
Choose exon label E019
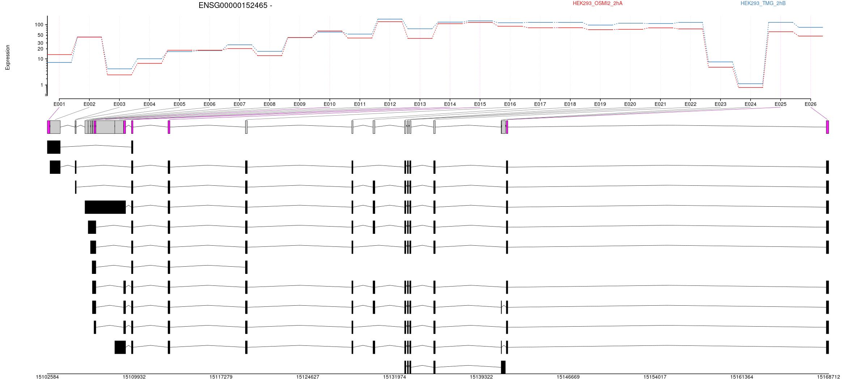pyautogui.click(x=600, y=104)
